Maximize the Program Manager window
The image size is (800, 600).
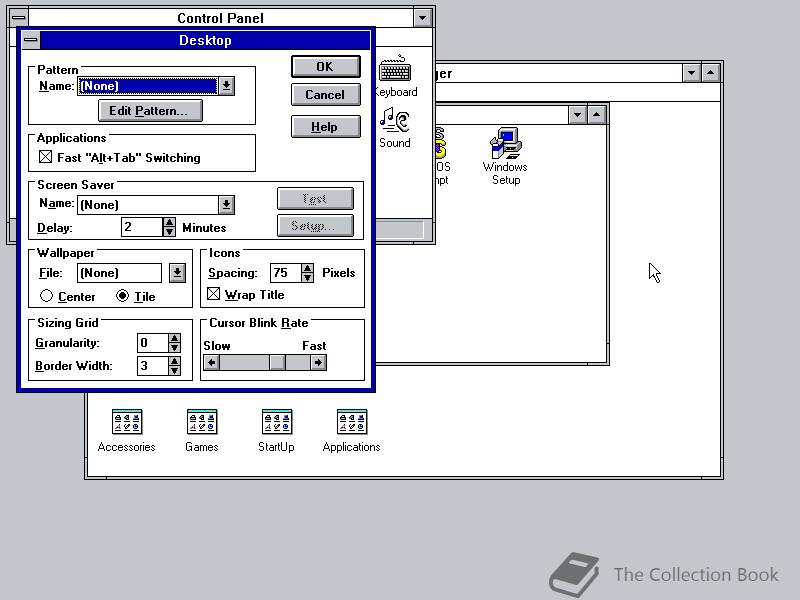coord(711,73)
